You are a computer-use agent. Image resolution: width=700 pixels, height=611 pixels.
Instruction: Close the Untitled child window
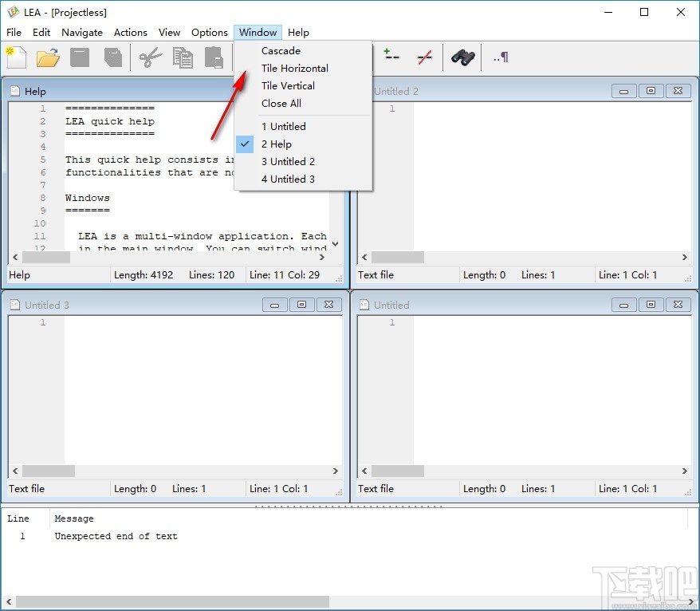tap(678, 305)
